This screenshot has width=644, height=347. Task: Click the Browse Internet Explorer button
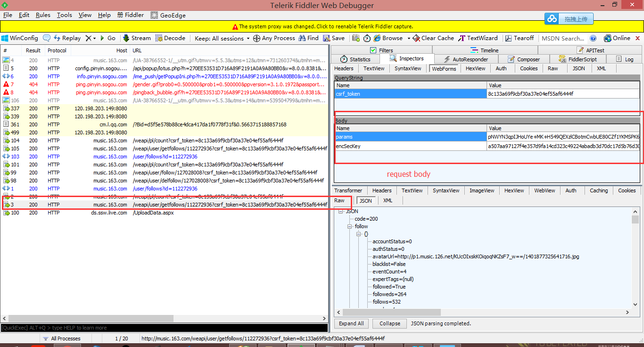(x=388, y=38)
